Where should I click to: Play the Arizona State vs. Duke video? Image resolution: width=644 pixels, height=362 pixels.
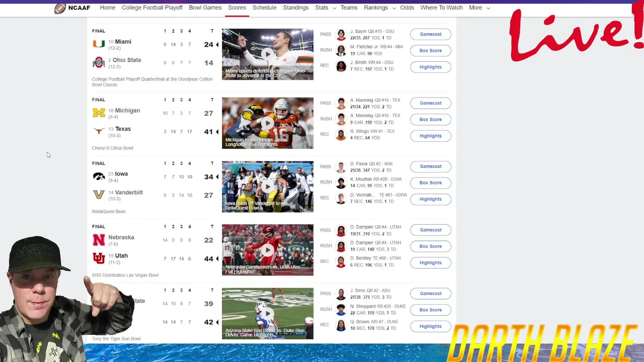pos(268,313)
